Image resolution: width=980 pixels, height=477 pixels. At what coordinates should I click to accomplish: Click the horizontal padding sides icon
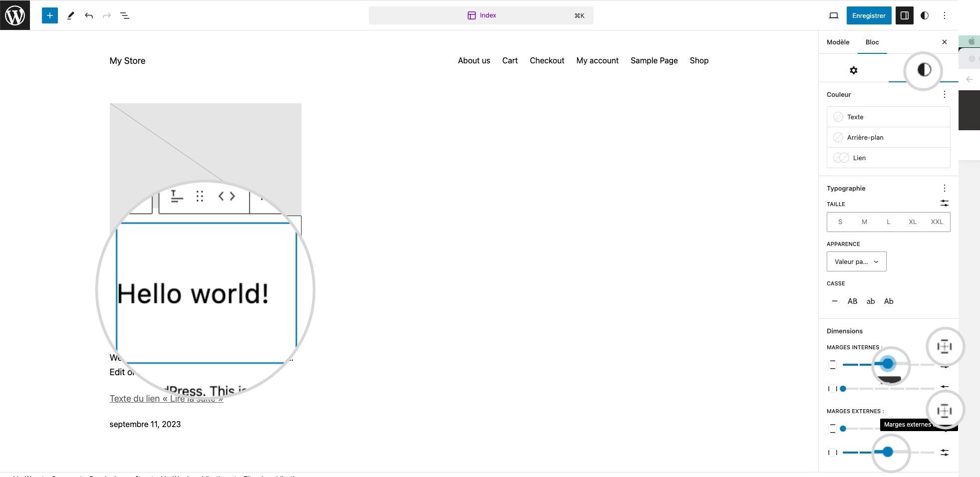tap(832, 389)
